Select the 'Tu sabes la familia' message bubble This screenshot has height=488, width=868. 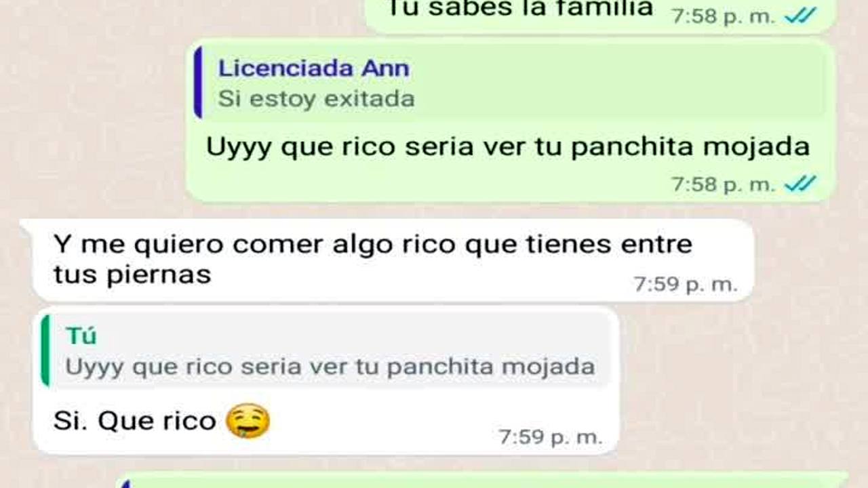pyautogui.click(x=600, y=14)
